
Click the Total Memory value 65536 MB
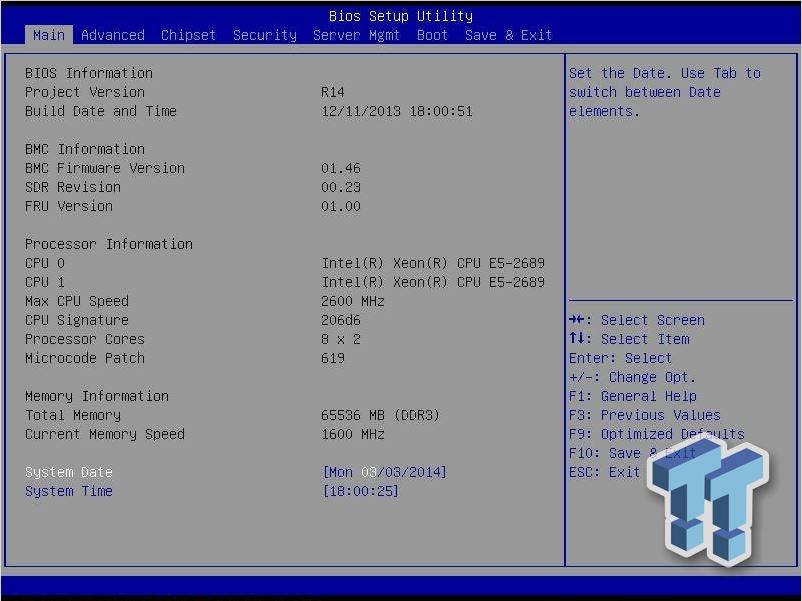380,415
